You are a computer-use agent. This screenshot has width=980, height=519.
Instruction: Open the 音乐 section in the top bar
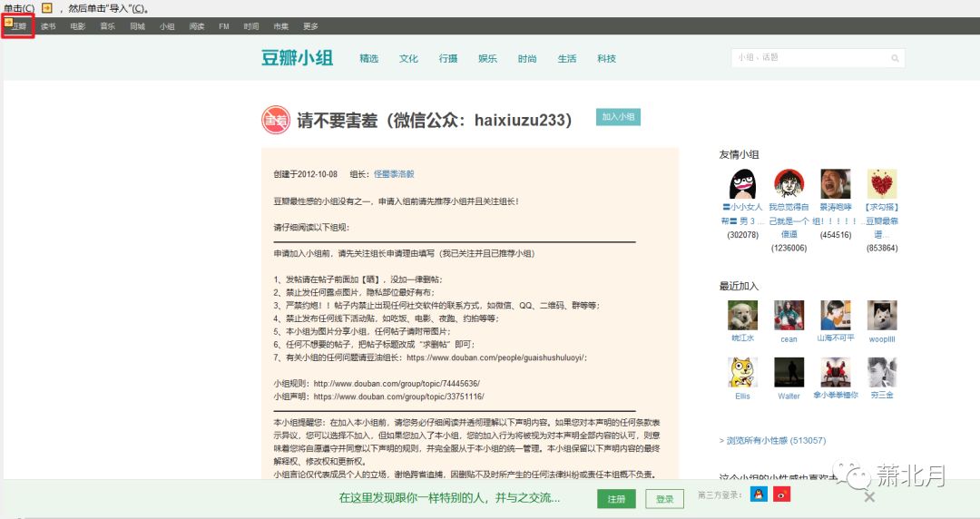coord(107,26)
